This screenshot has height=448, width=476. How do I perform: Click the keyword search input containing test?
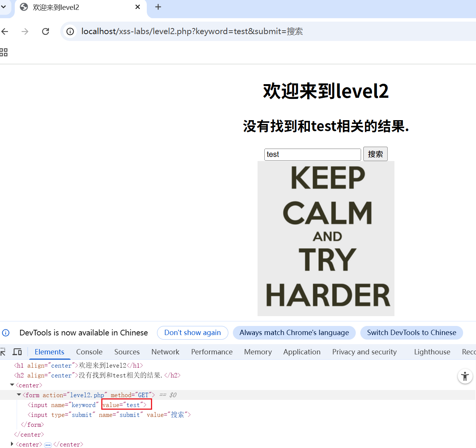[313, 154]
